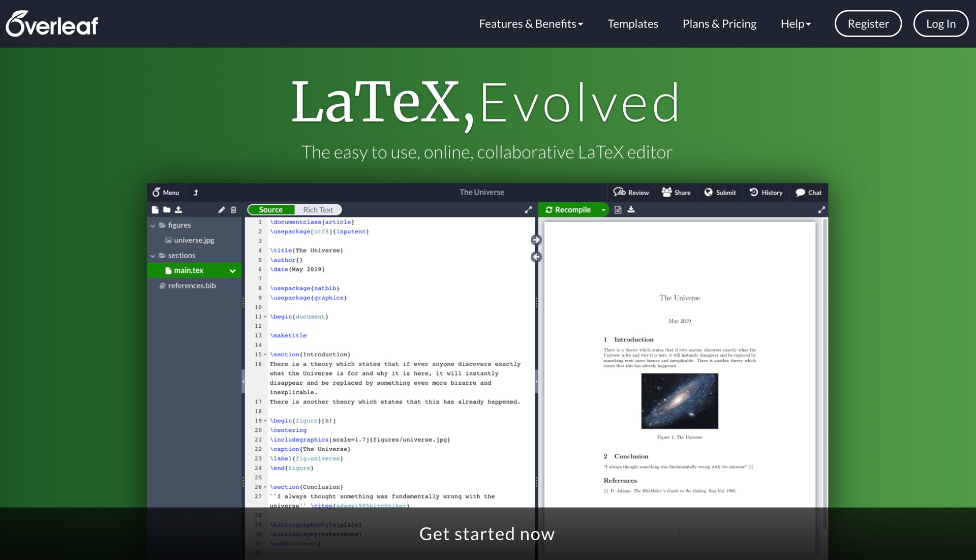Click the go to PDF location arrow
The image size is (976, 560).
[x=536, y=240]
